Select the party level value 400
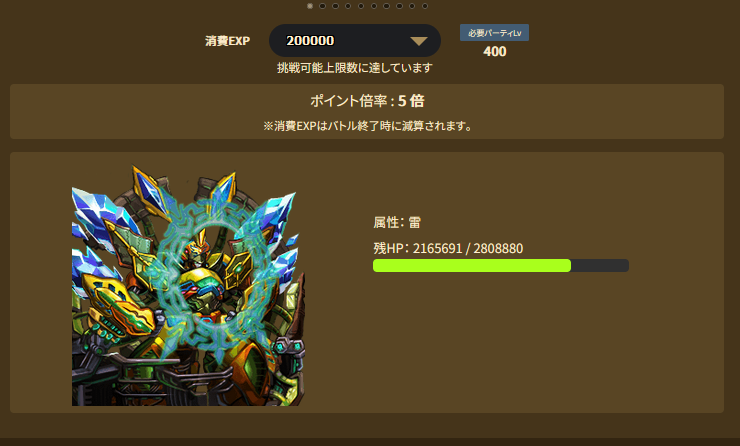This screenshot has height=446, width=740. coord(495,51)
